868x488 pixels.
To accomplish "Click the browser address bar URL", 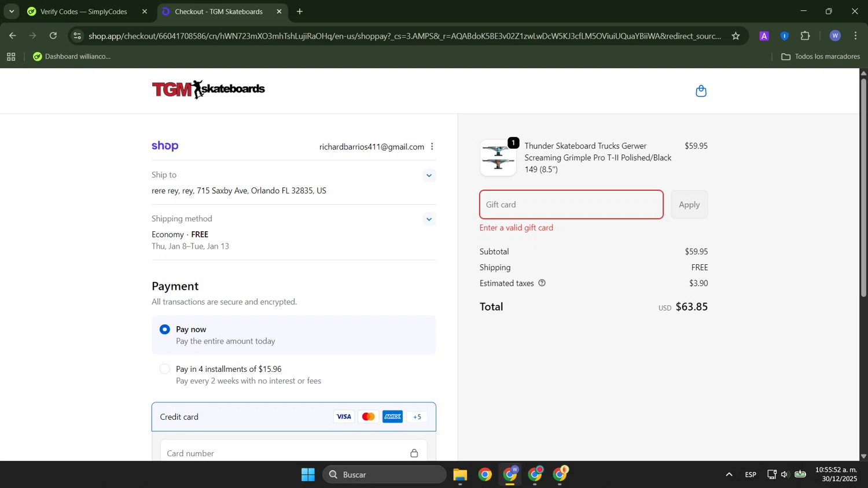I will click(405, 36).
